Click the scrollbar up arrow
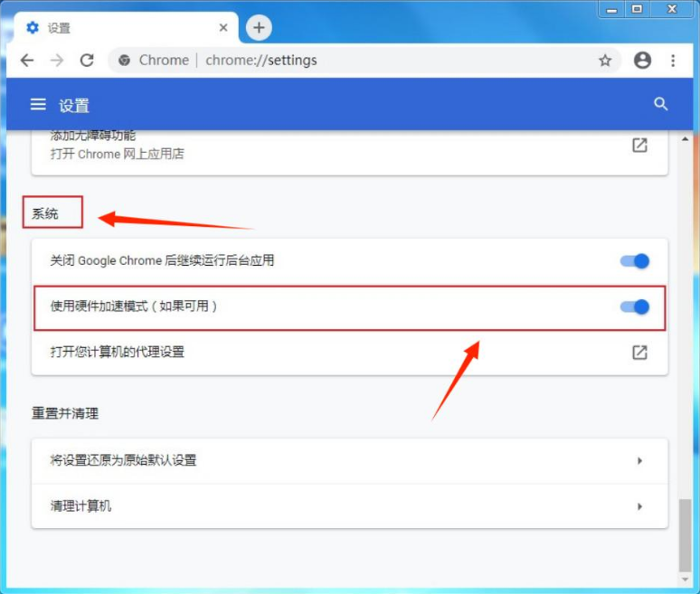 tap(685, 139)
